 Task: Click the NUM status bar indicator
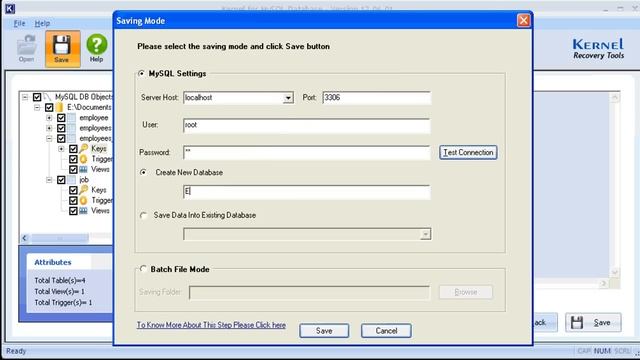(602, 351)
